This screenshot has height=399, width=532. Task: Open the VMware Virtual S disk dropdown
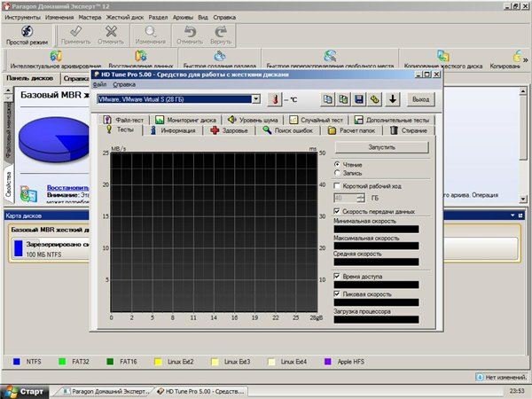(256, 99)
